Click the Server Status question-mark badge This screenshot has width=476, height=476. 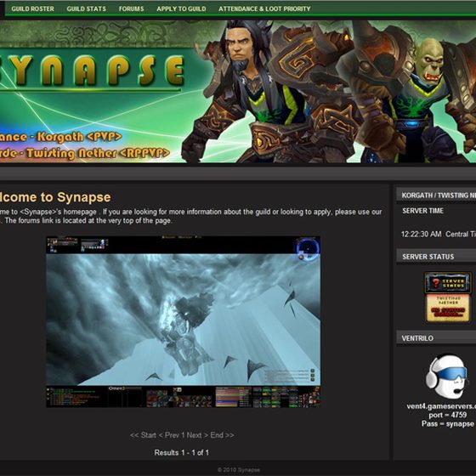(448, 283)
